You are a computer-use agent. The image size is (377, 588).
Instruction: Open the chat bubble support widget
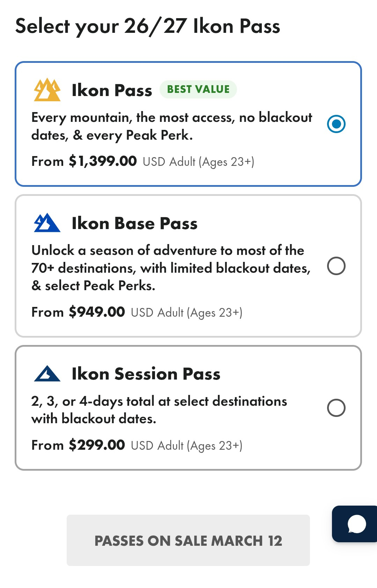(355, 524)
